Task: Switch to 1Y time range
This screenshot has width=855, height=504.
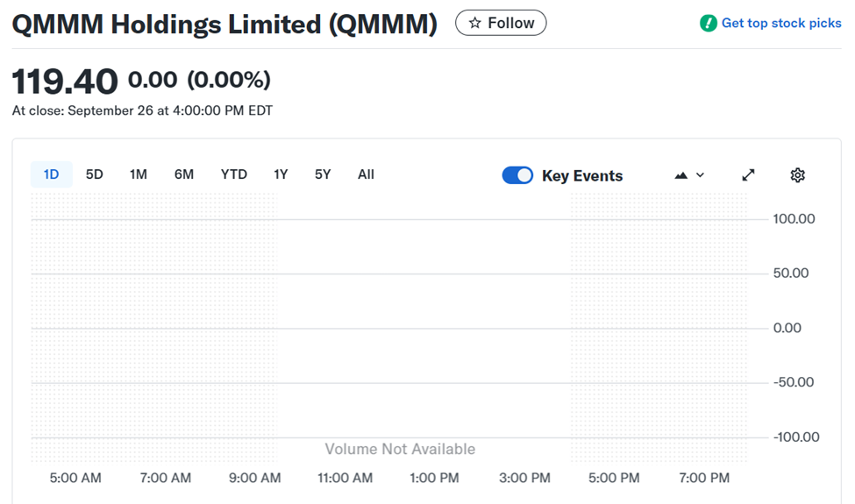Action: pos(281,174)
